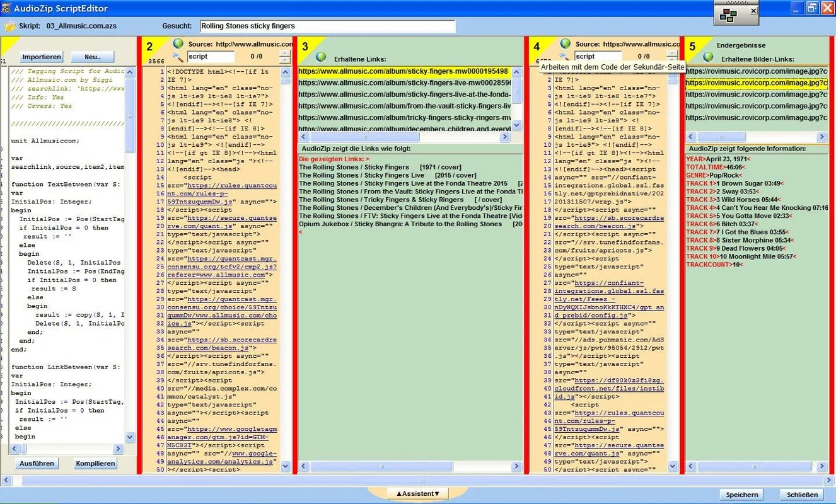Select link sticky-fingers-mw0000195498 in Erhaltene Links
Image resolution: width=836 pixels, height=504 pixels.
(x=404, y=71)
